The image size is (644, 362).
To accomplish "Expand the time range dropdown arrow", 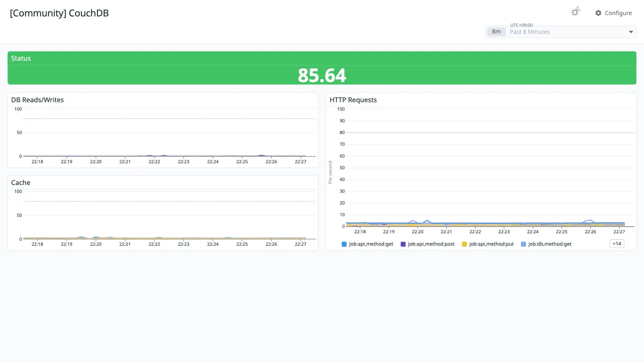I will pos(631,32).
